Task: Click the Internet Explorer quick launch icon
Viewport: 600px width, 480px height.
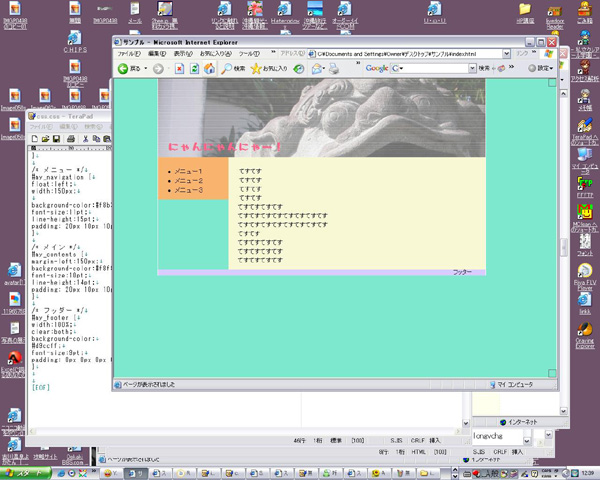Action: click(x=61, y=473)
